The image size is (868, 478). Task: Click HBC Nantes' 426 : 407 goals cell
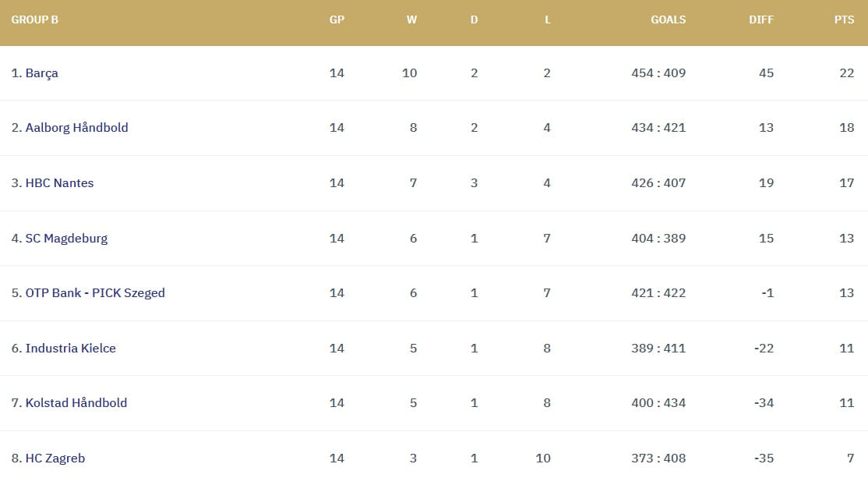tap(658, 183)
